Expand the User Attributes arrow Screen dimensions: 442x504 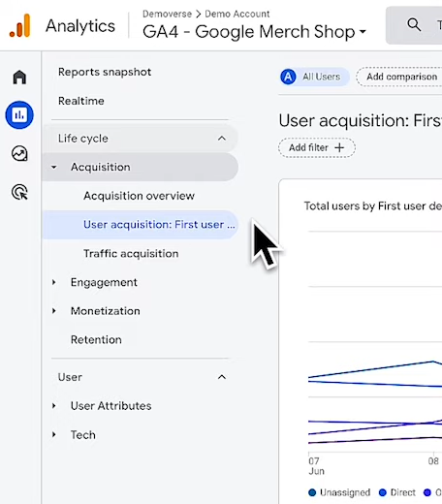(54, 406)
